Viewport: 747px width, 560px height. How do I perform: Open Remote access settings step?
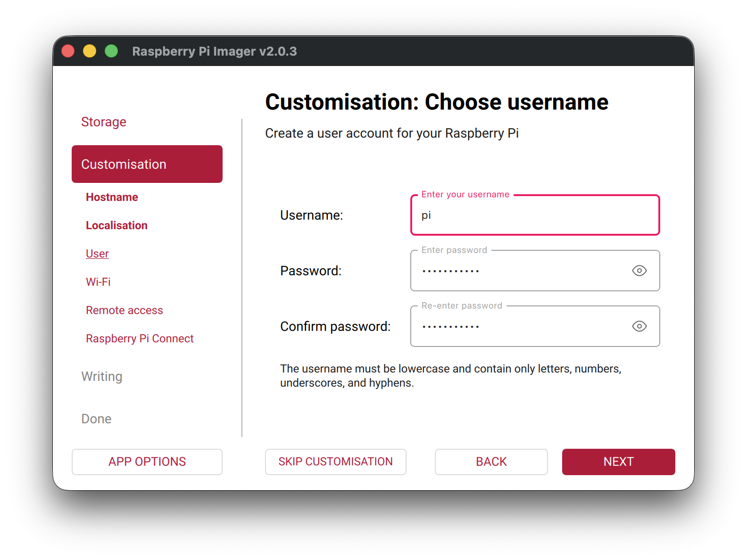pos(124,310)
